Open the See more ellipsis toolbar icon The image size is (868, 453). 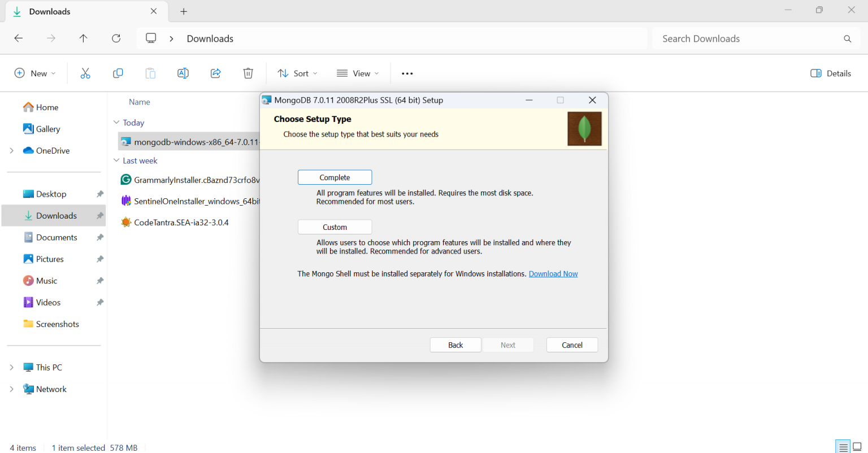[407, 73]
